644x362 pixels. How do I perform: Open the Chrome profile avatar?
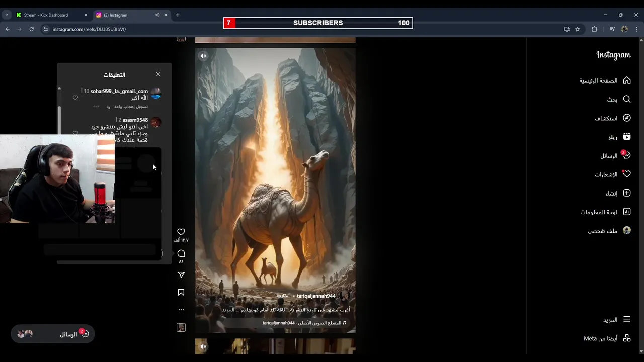[x=624, y=29]
